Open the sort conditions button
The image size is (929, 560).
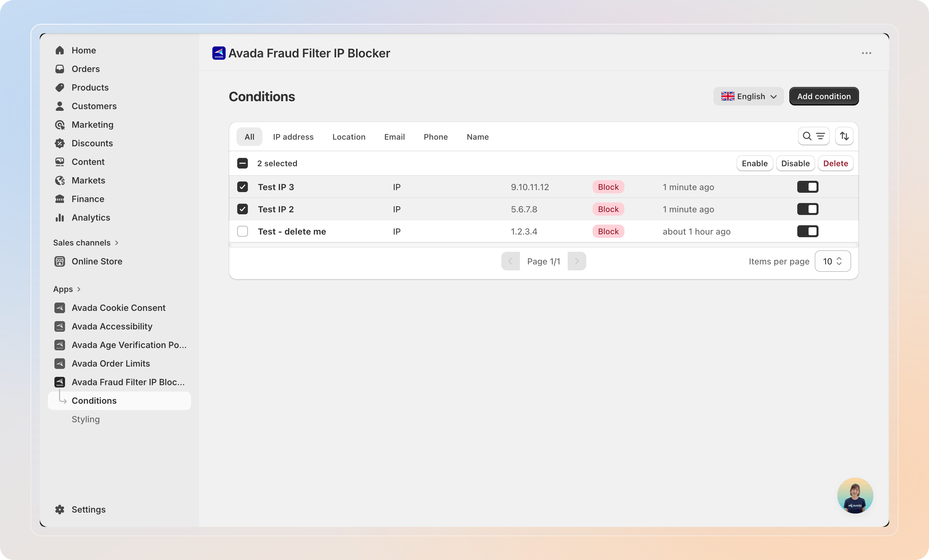point(844,136)
